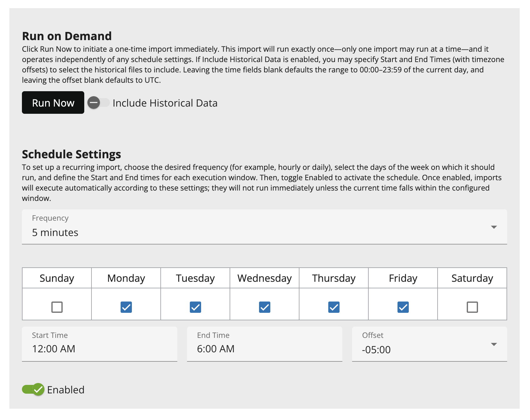Click the '-05:00' offset value
Screen dimensions: 530x420
click(376, 350)
